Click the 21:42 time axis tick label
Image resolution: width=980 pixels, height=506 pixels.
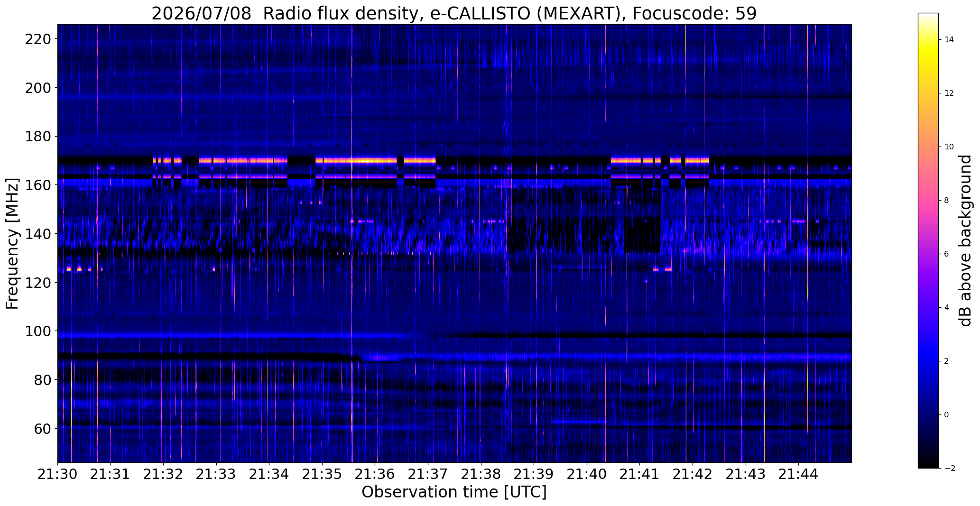click(693, 474)
